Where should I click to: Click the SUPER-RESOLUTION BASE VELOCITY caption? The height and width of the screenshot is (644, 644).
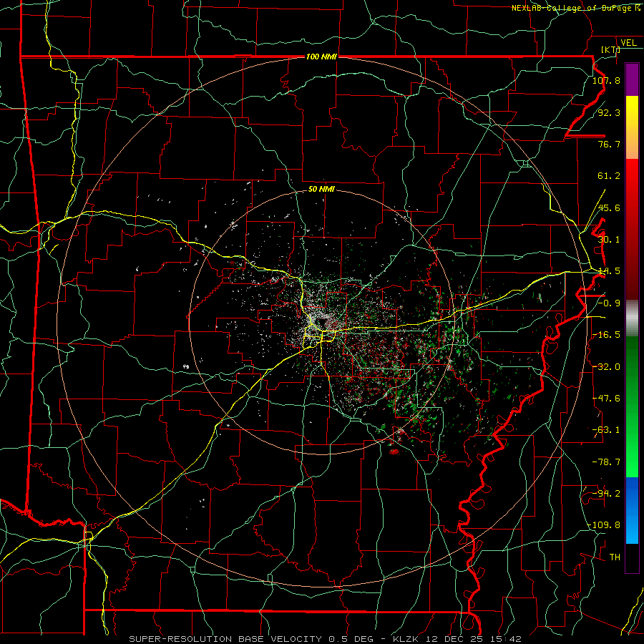(225, 639)
